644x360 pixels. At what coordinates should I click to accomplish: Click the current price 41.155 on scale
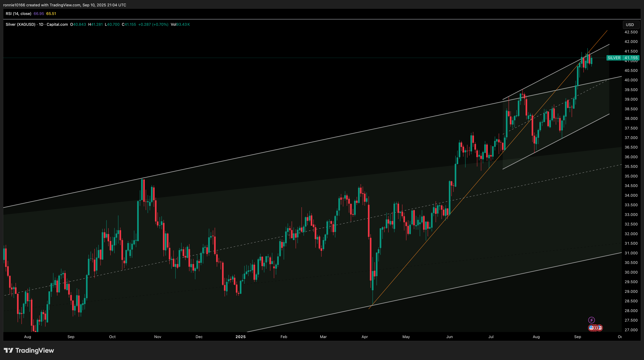631,58
